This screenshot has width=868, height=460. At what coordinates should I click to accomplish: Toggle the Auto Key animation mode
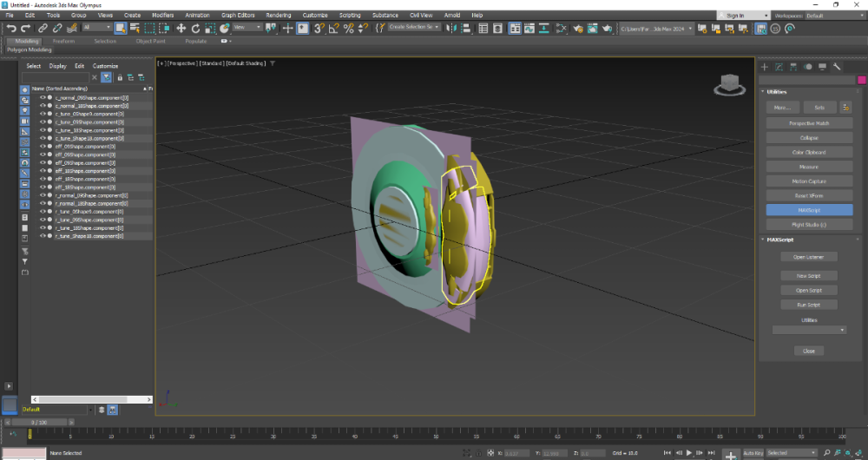[752, 453]
